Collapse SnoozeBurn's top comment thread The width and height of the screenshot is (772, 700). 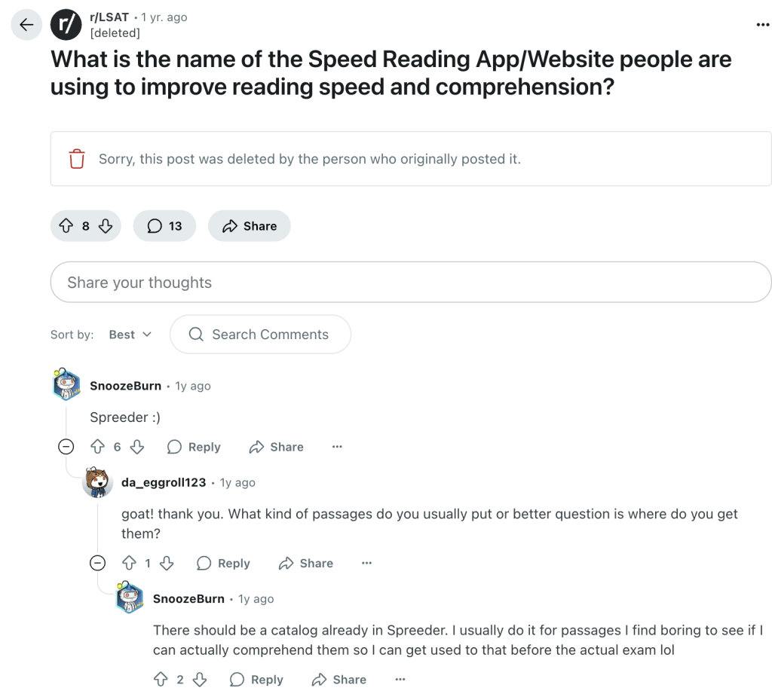point(66,446)
